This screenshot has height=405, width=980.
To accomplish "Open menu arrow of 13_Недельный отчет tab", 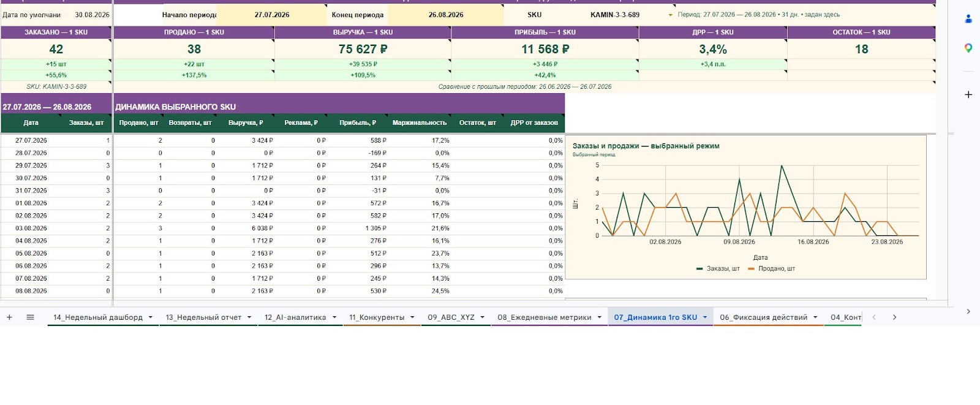I will [249, 317].
